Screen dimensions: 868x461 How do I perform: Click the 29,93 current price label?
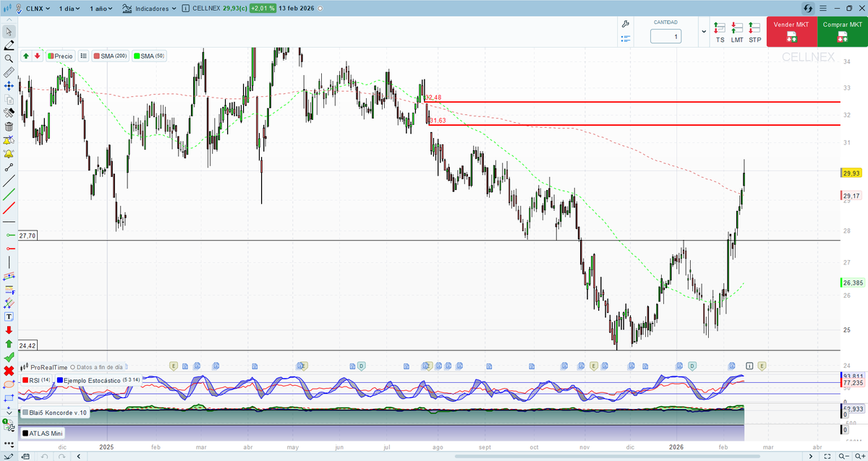851,173
